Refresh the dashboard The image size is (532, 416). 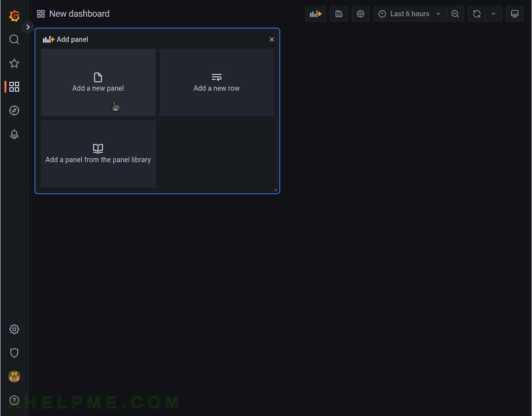477,14
